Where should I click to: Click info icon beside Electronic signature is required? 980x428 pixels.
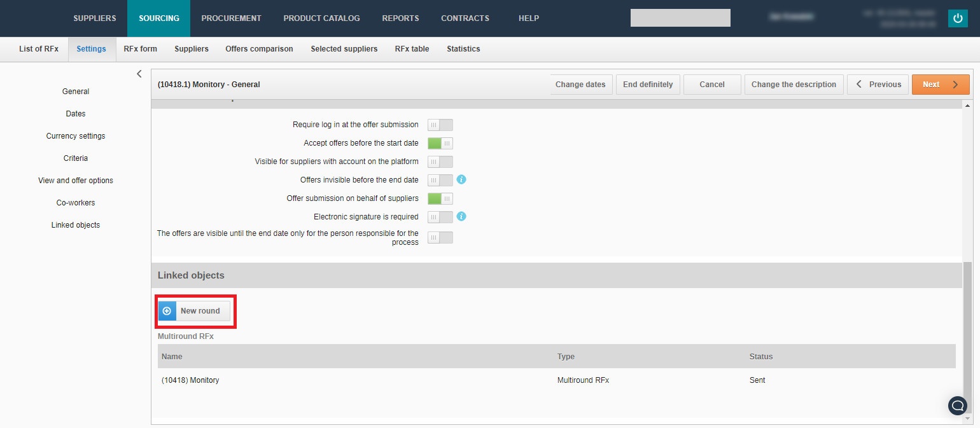coord(462,216)
